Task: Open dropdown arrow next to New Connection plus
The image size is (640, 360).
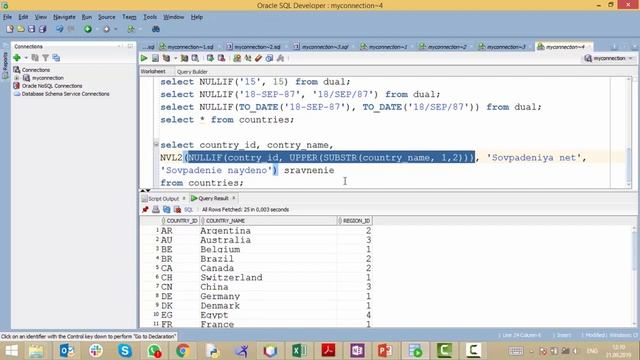Action: (26, 58)
